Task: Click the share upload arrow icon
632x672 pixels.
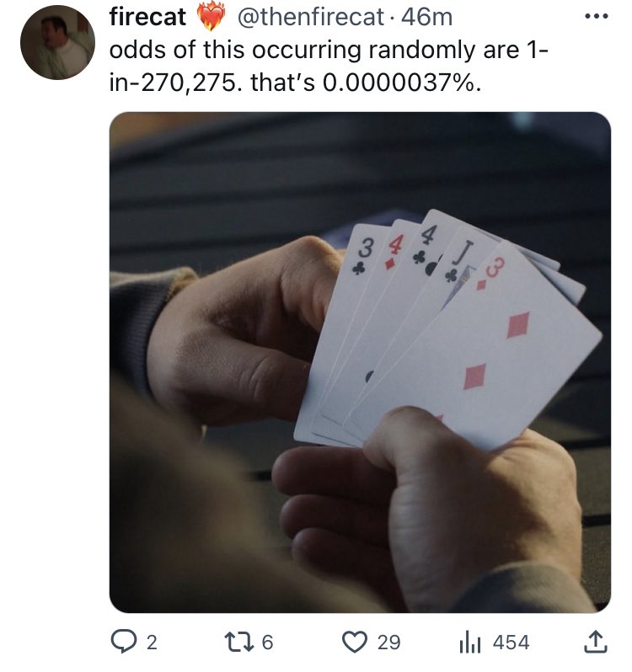Action: coord(597,642)
